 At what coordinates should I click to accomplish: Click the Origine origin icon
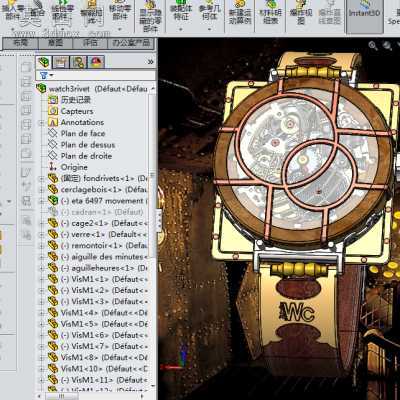point(53,167)
